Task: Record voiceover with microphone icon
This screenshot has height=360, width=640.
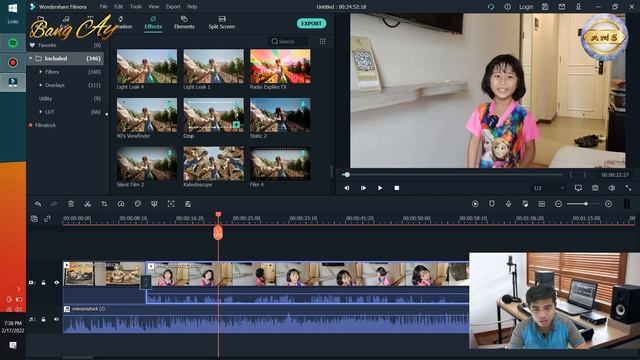Action: pyautogui.click(x=509, y=204)
